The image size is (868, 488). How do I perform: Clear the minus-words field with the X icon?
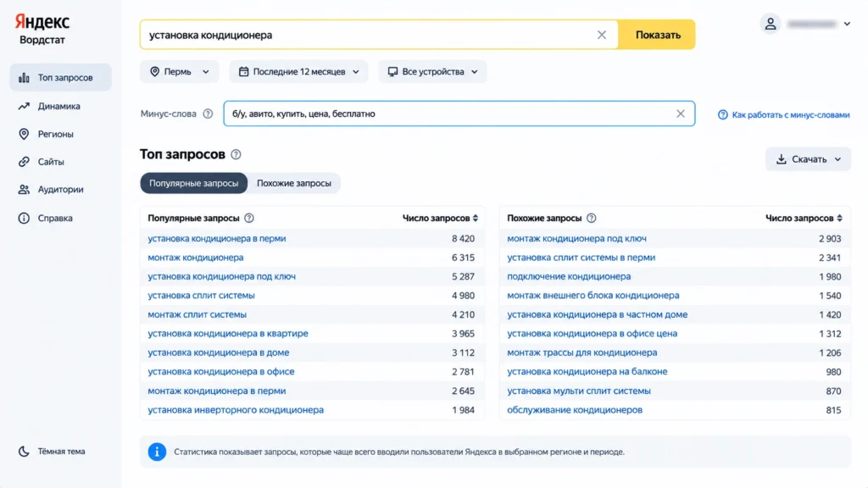pyautogui.click(x=681, y=114)
